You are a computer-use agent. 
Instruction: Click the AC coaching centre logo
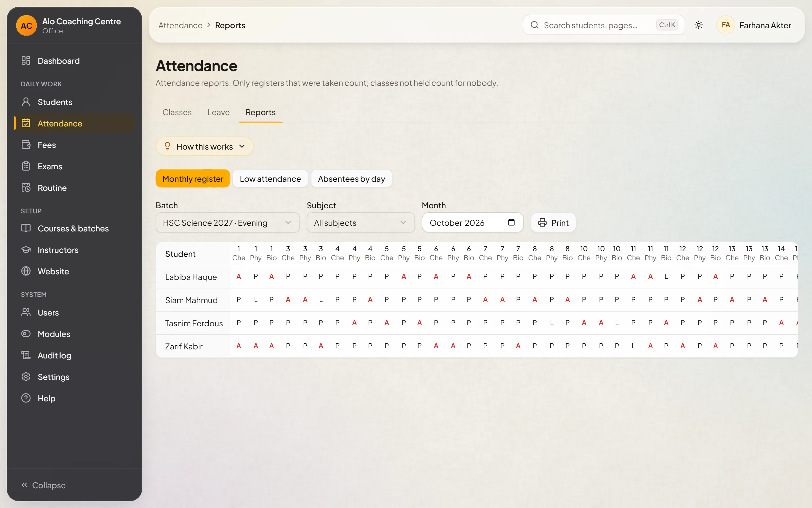[x=27, y=25]
